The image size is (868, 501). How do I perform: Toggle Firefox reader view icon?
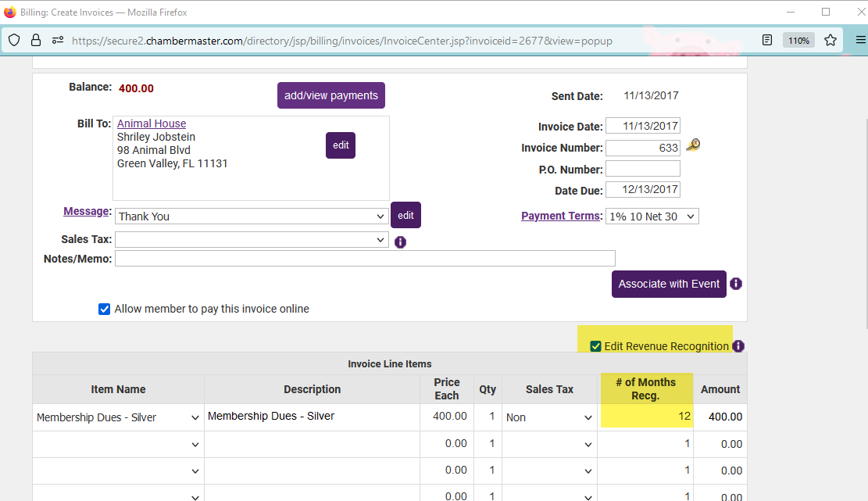point(768,40)
